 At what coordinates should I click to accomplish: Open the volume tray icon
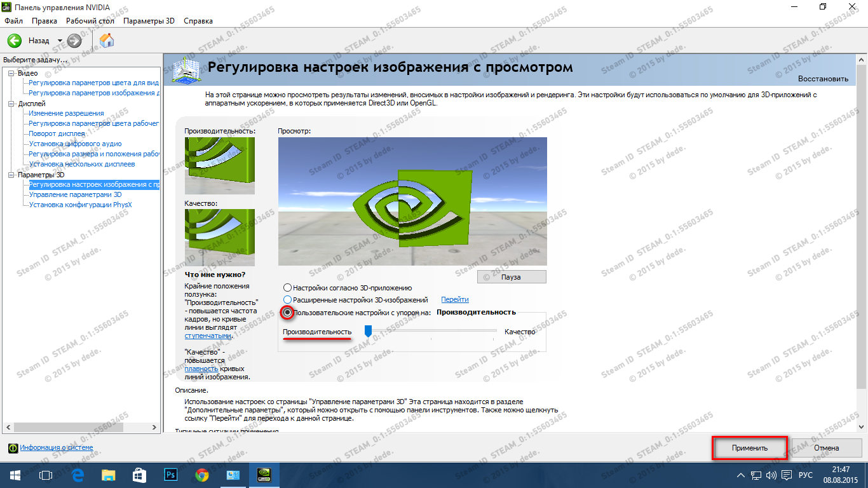(771, 475)
